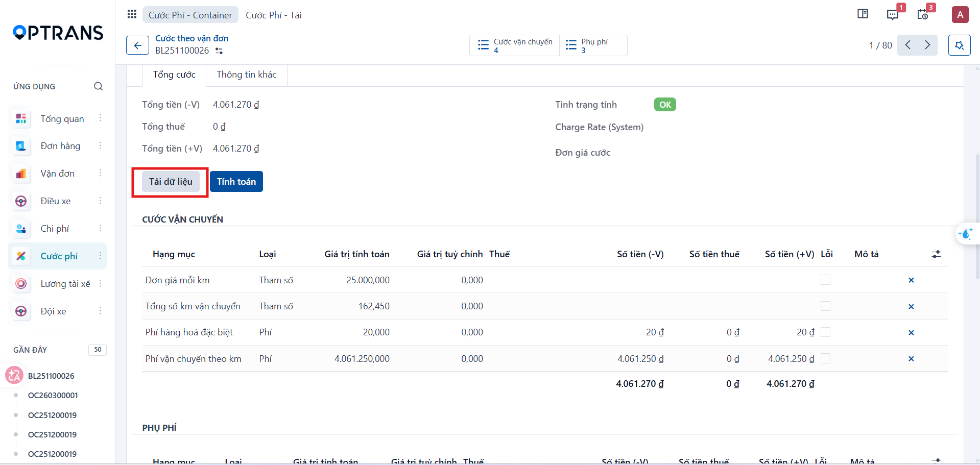
Task: Click the back arrow button
Action: 137,45
